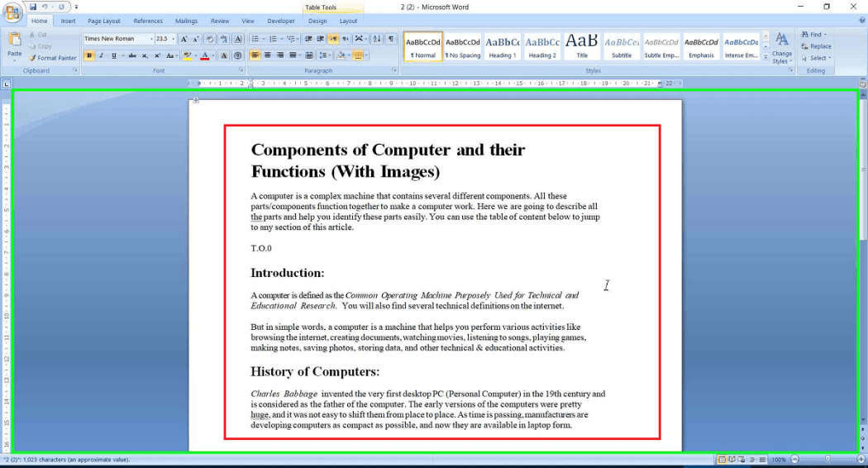Switch to Outline view
The image size is (868, 468).
pyautogui.click(x=752, y=460)
